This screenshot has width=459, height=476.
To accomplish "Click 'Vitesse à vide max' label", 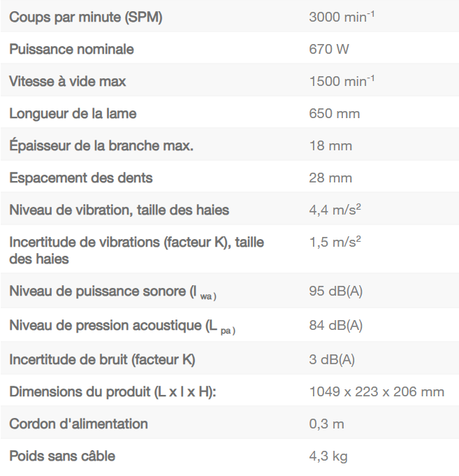I will point(68,82).
